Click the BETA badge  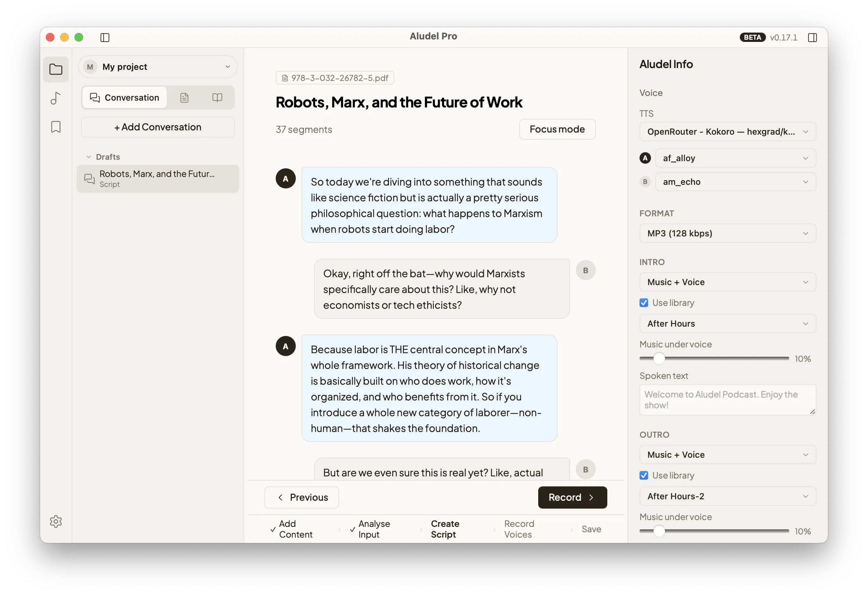[752, 37]
